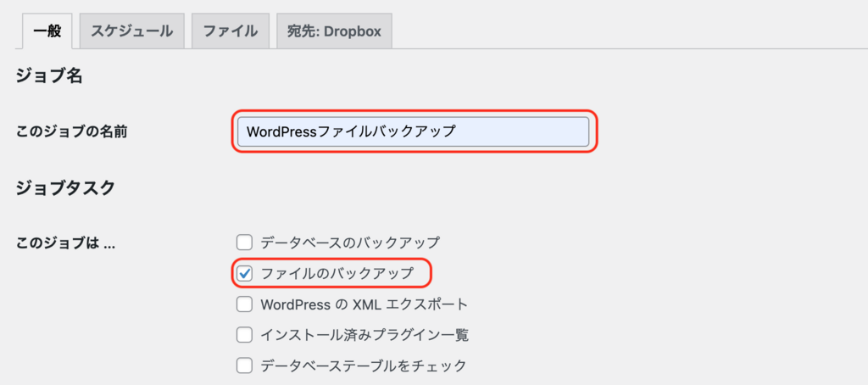
Task: Click the ジョブタスク heading text
Action: pyautogui.click(x=65, y=188)
